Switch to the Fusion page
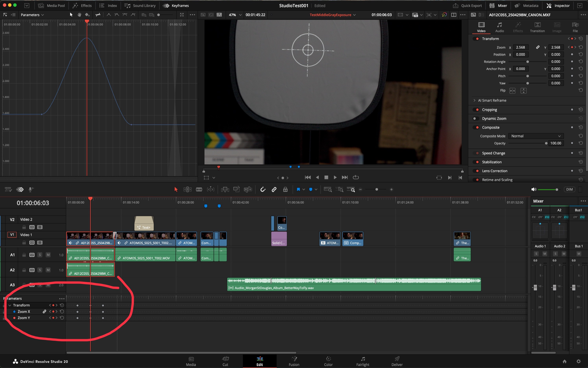Screen dimensions: 588x368 tap(294, 361)
